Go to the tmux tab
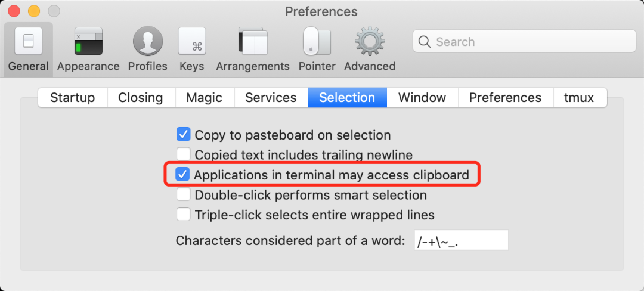The width and height of the screenshot is (644, 291). [x=579, y=98]
